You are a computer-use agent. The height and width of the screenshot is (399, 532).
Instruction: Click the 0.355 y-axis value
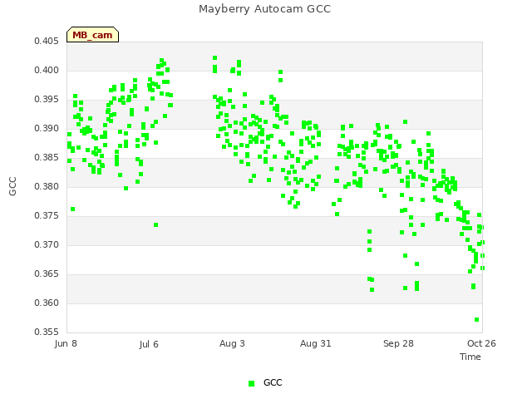click(x=47, y=332)
